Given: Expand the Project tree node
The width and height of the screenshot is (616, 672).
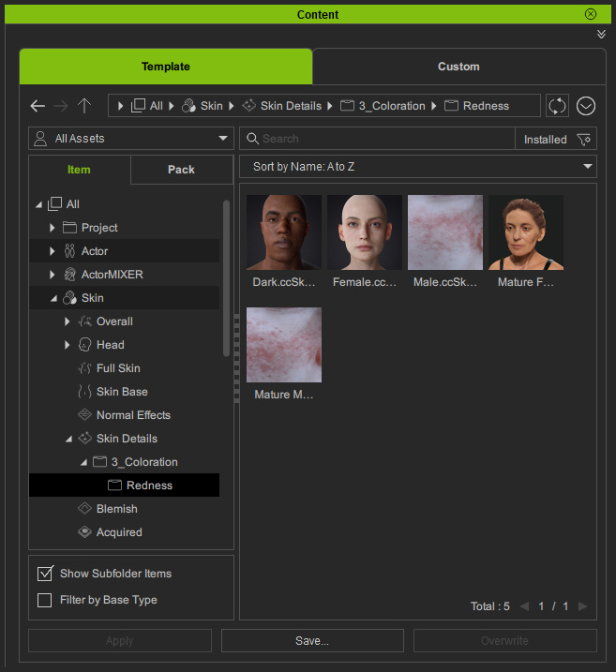Looking at the screenshot, I should coord(53,228).
